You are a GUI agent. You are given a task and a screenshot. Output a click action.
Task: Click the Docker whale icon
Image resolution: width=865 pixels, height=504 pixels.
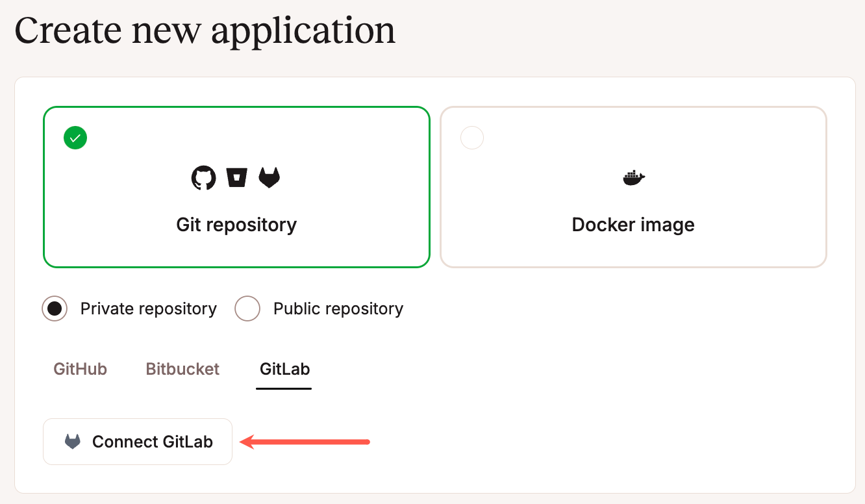633,177
